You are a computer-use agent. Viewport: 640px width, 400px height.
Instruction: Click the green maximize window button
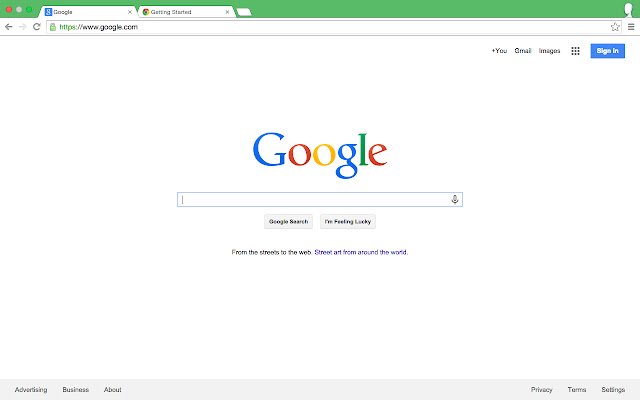[x=29, y=9]
